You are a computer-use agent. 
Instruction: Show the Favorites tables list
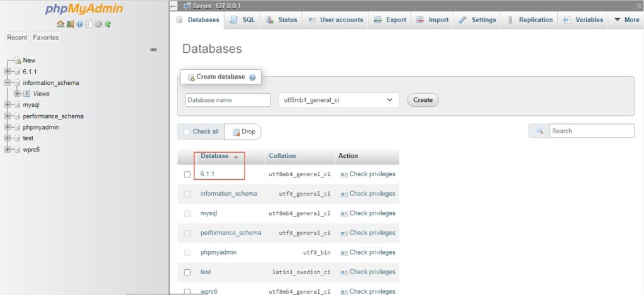45,37
